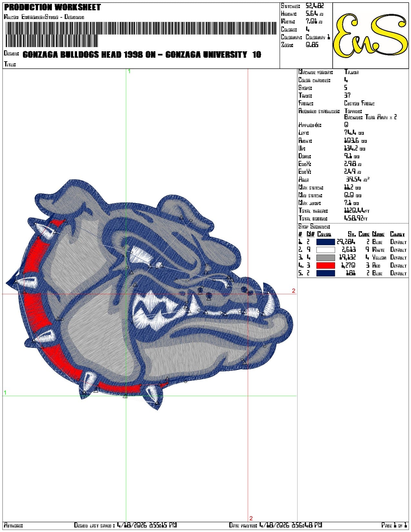Click the 'Name' column header
The height and width of the screenshot is (532, 411).
tap(378, 234)
